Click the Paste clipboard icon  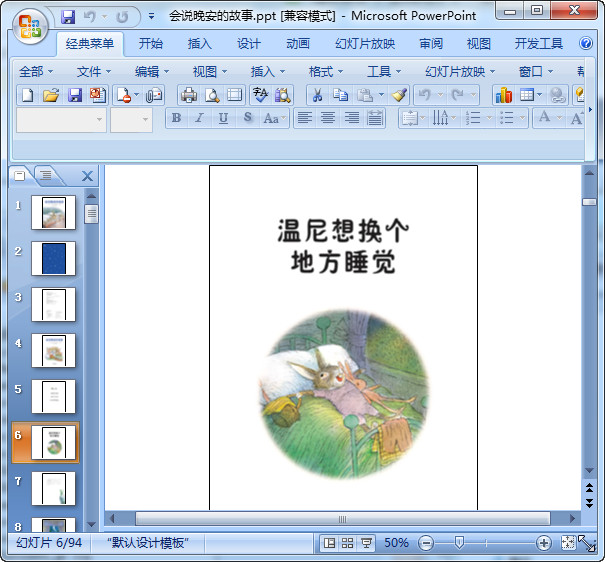tap(365, 95)
